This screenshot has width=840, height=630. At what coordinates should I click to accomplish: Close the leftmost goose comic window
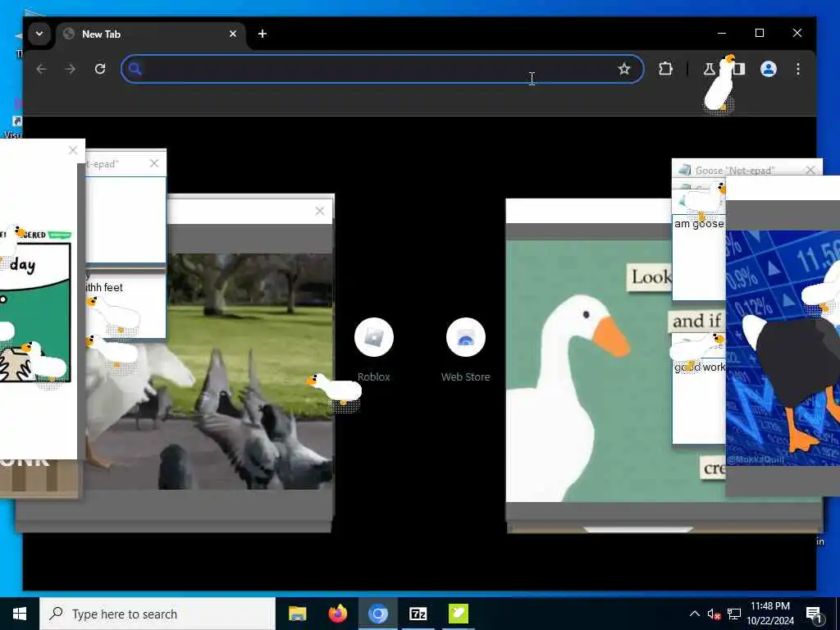click(x=73, y=150)
